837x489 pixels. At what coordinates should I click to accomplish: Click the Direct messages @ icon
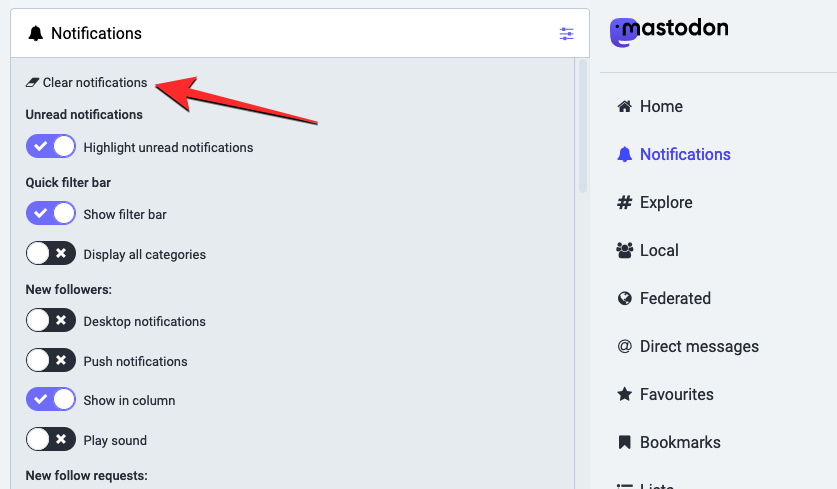coord(625,346)
